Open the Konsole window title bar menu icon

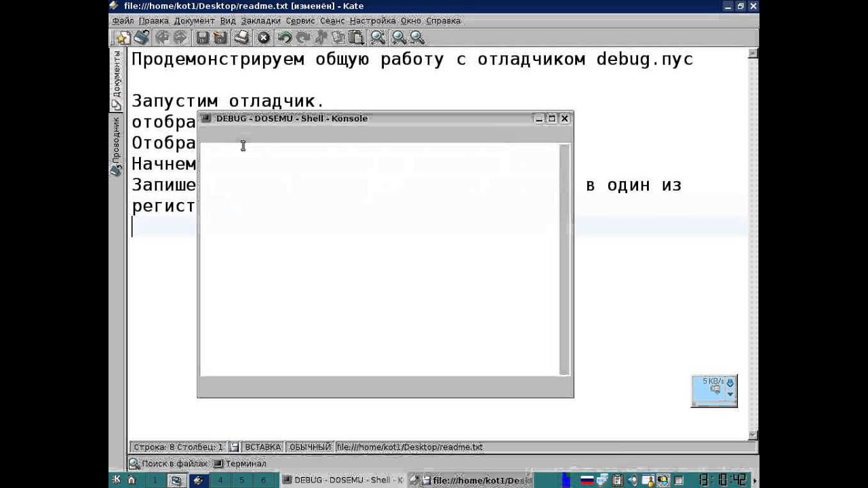[x=206, y=119]
